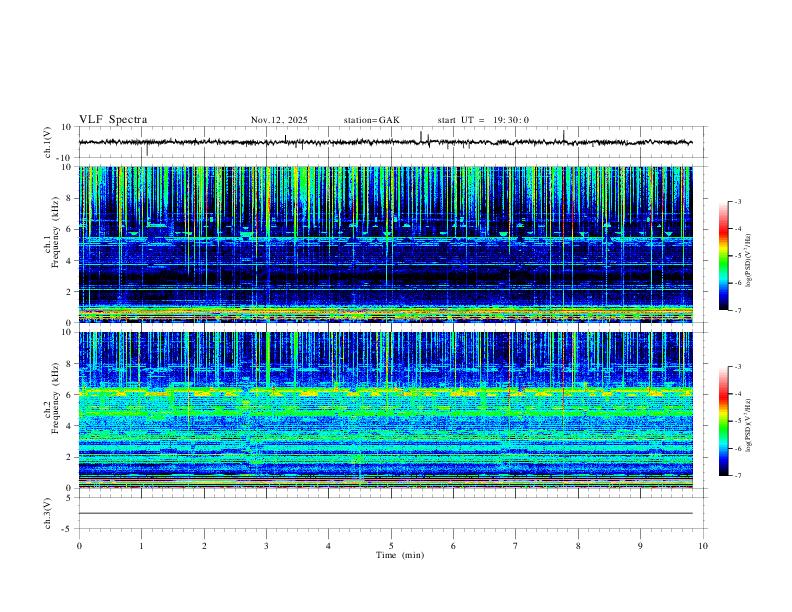792x612 pixels.
Task: Click the ch.2 PSD color bar
Action: point(724,421)
